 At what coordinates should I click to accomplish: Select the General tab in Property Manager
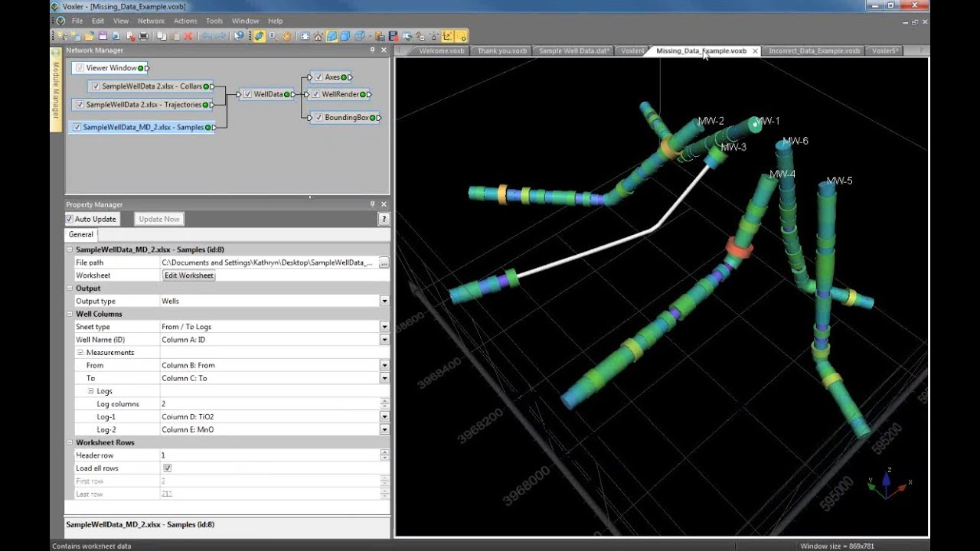[x=80, y=235]
